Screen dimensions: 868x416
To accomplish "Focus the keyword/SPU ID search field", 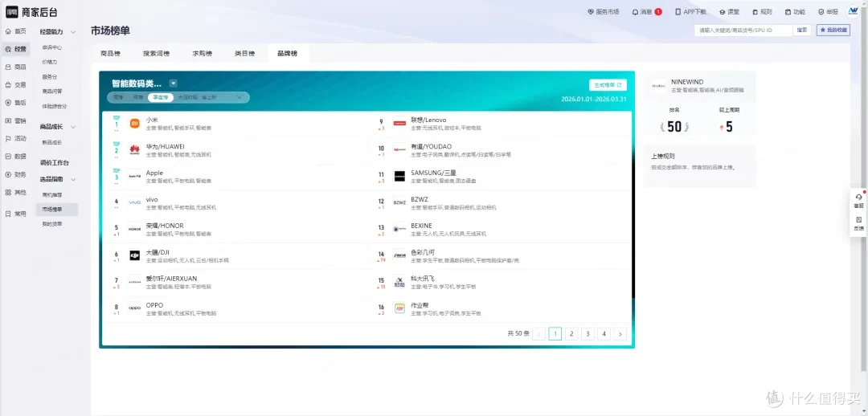I will tap(743, 30).
